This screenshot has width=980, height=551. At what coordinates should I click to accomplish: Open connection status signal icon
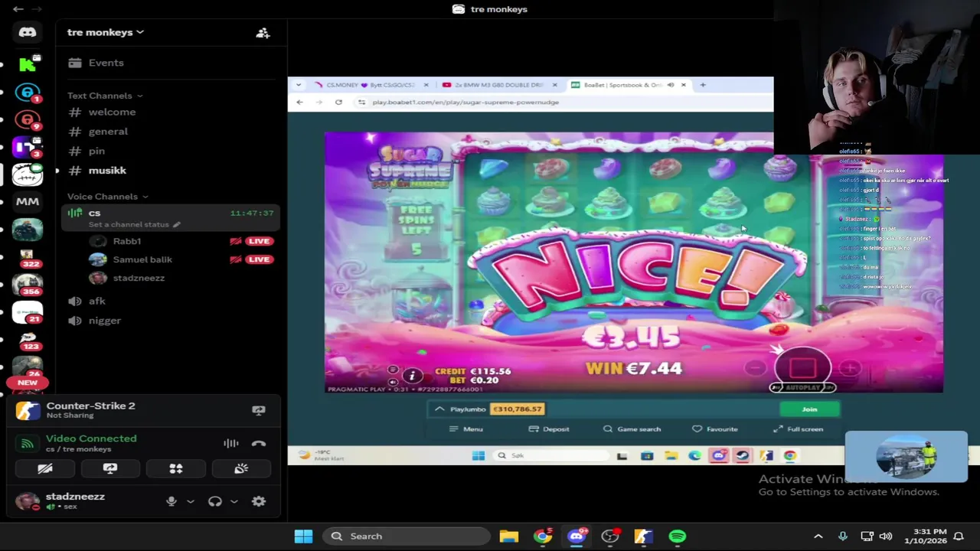click(x=28, y=443)
